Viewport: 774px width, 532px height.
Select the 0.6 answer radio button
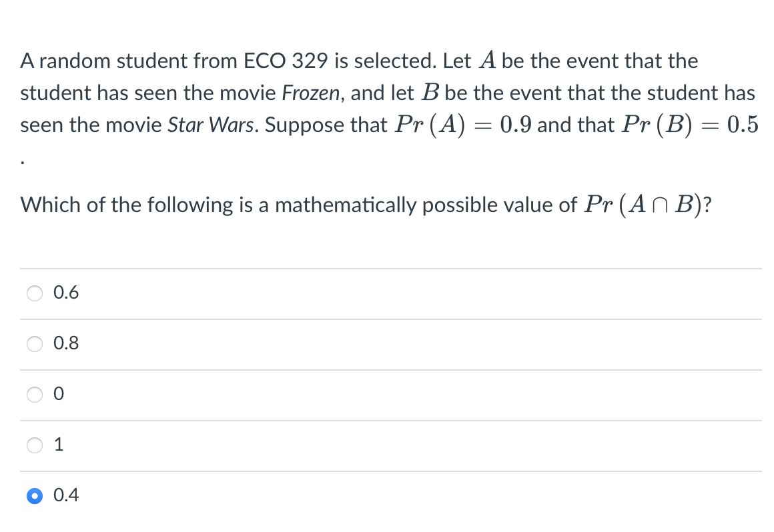[x=35, y=293]
